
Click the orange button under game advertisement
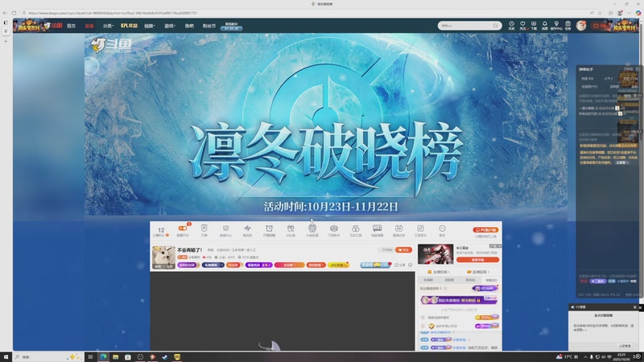477,260
